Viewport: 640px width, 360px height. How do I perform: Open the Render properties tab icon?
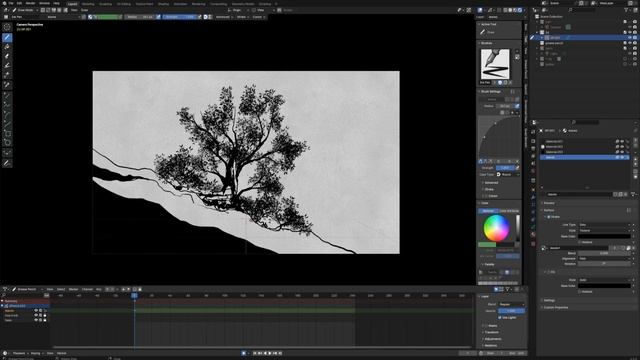click(533, 141)
